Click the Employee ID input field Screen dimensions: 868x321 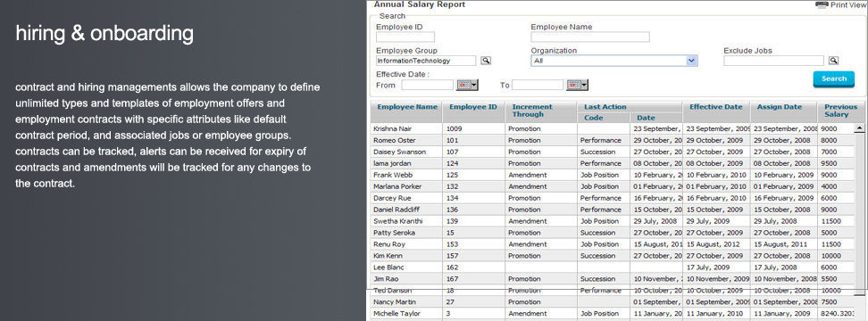pyautogui.click(x=405, y=37)
